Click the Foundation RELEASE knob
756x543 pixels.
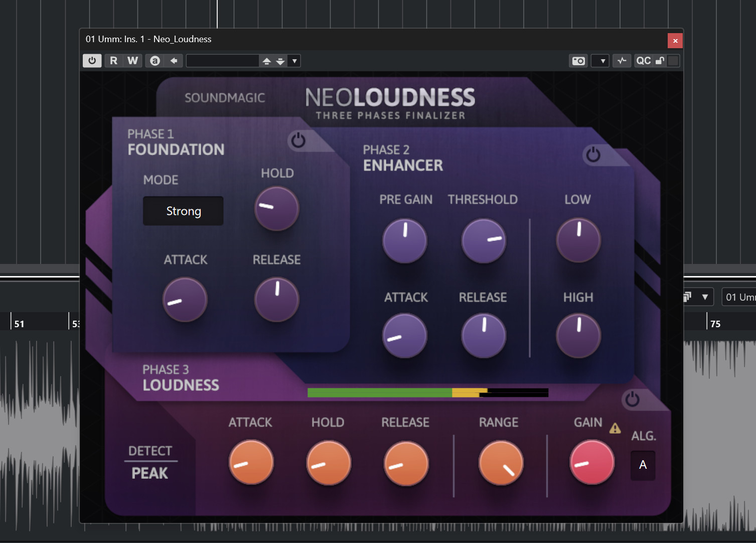277,300
